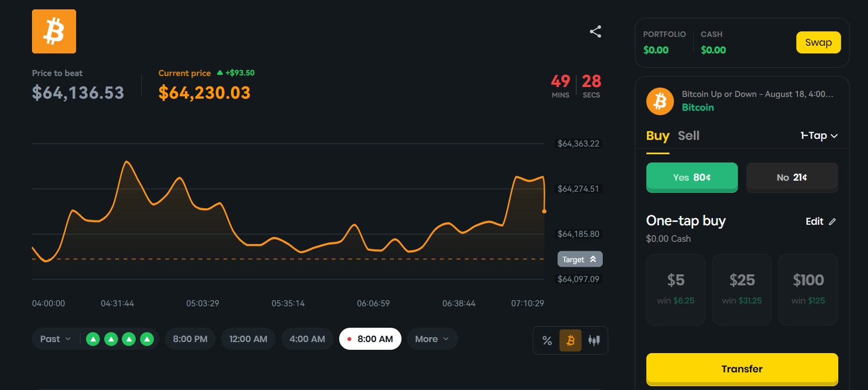This screenshot has width=868, height=390.
Task: Click the Bitcoin Up or Down market title
Action: click(x=757, y=94)
